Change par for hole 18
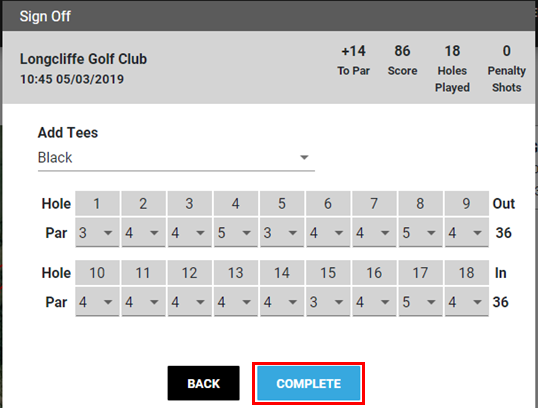 tap(467, 302)
